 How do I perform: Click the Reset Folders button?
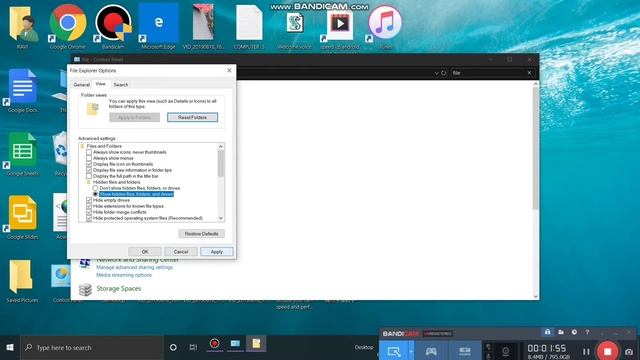(x=192, y=117)
